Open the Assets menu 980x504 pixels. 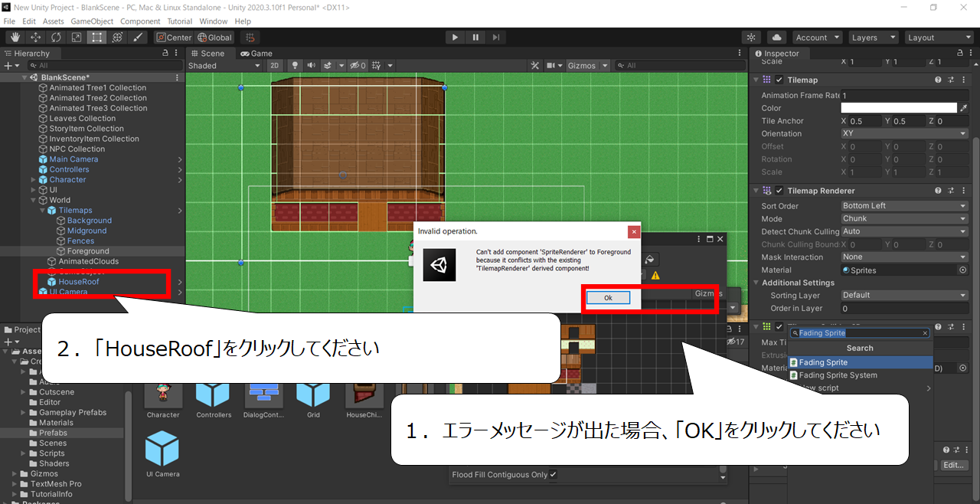[54, 21]
